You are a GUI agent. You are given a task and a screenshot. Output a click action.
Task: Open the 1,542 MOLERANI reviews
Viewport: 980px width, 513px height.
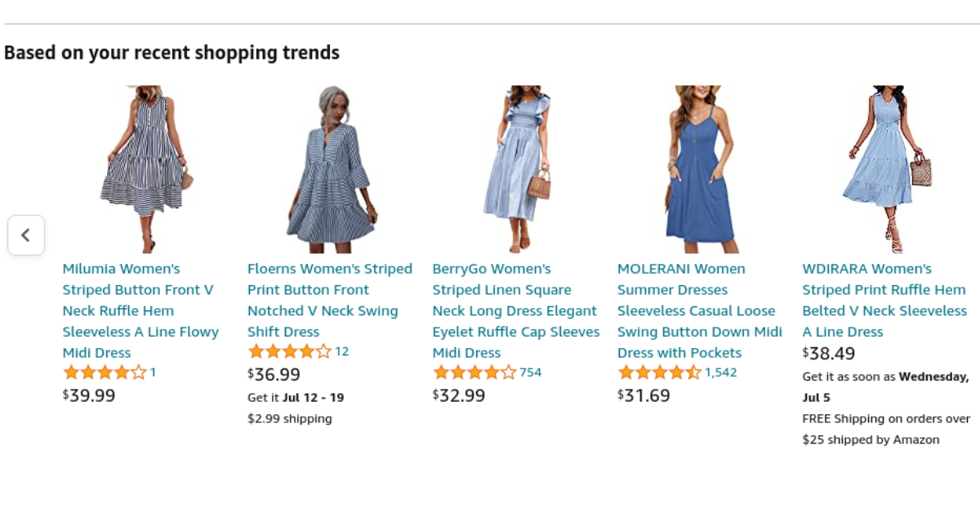[721, 372]
